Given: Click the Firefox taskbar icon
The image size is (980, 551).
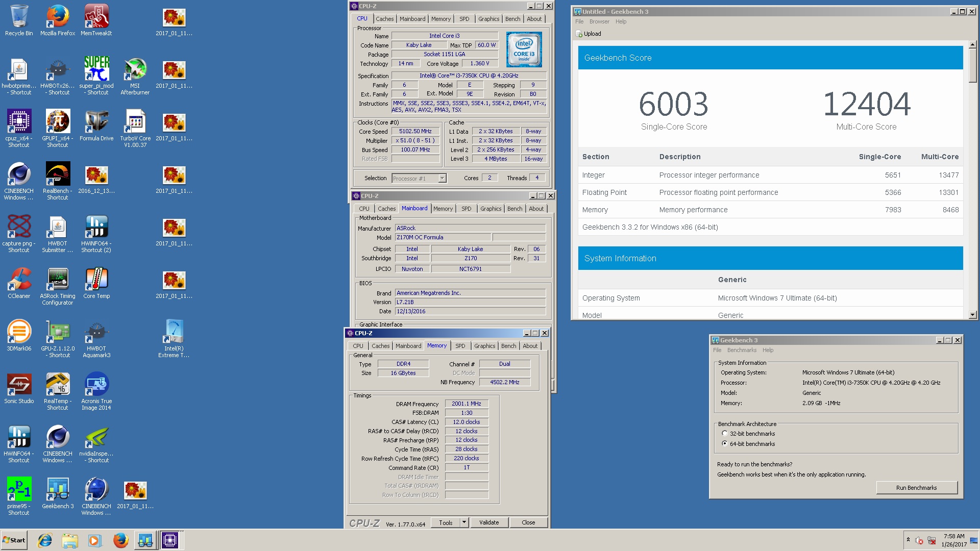Looking at the screenshot, I should 120,540.
